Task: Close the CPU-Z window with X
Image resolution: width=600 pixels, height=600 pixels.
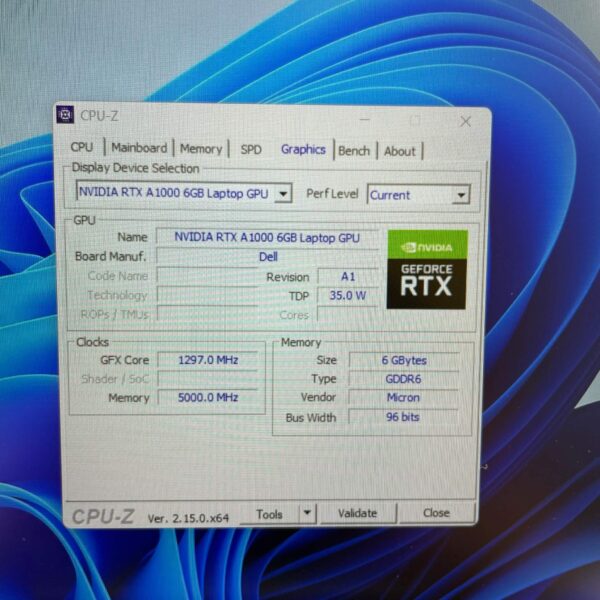Action: click(466, 122)
